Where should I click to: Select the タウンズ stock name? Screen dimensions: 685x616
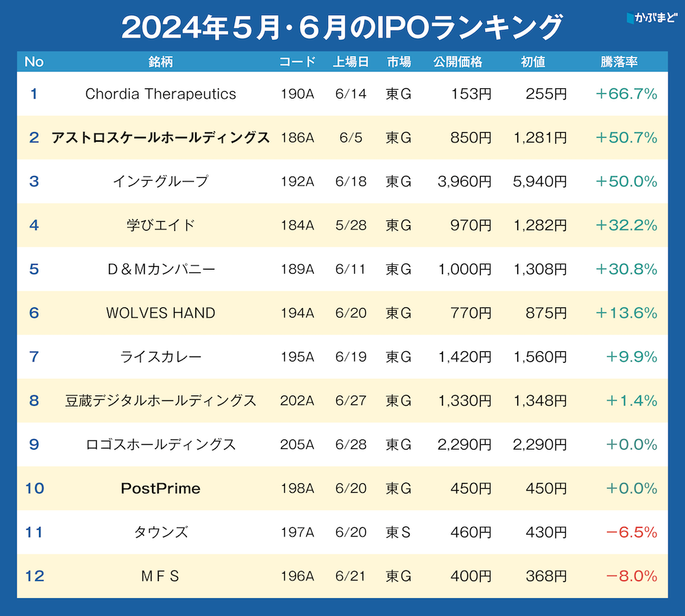[x=160, y=532]
